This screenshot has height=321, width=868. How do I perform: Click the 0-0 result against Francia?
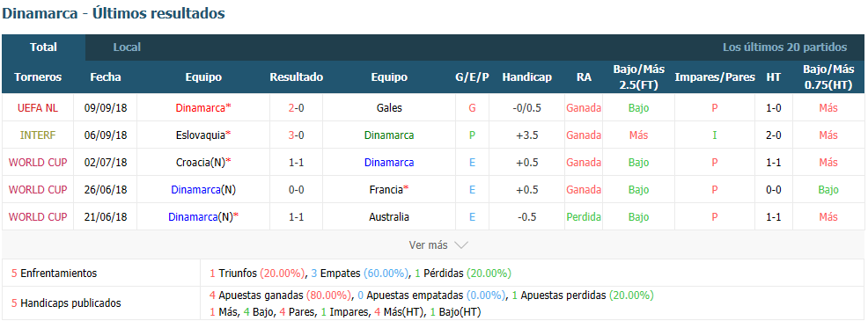coord(296,189)
